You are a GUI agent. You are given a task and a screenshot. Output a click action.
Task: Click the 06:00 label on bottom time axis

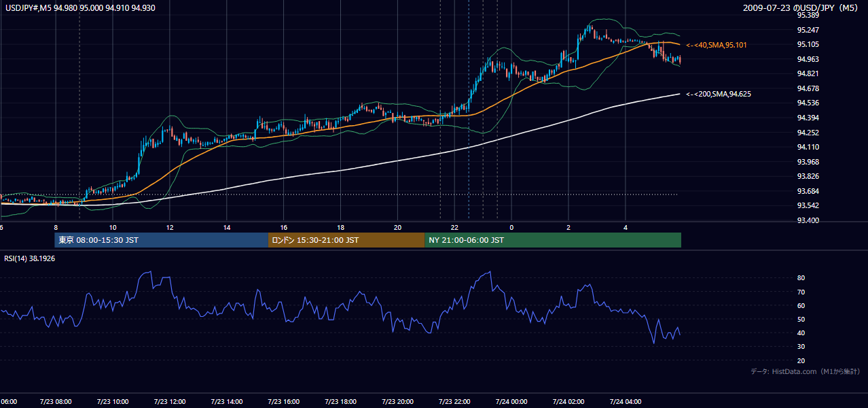(x=8, y=402)
